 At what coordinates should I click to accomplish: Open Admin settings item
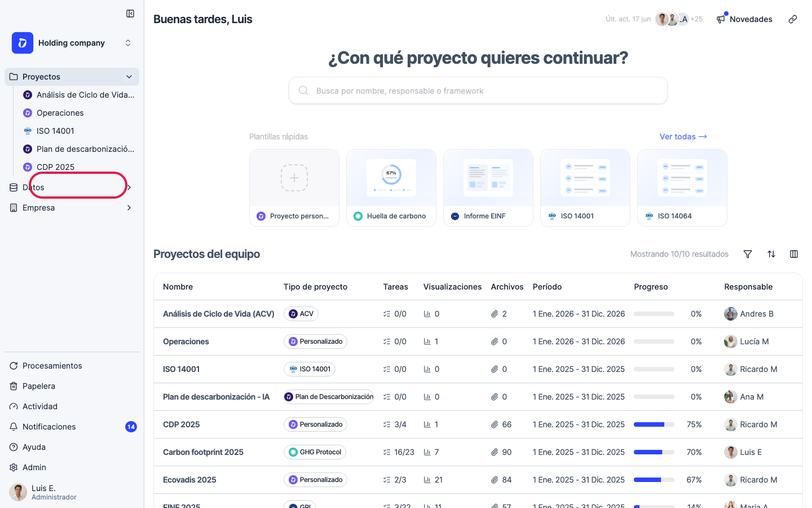coord(72,467)
